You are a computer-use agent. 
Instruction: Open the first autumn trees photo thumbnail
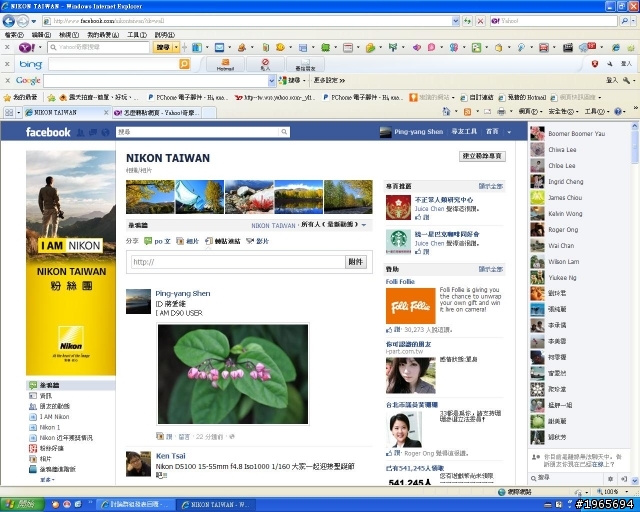150,197
